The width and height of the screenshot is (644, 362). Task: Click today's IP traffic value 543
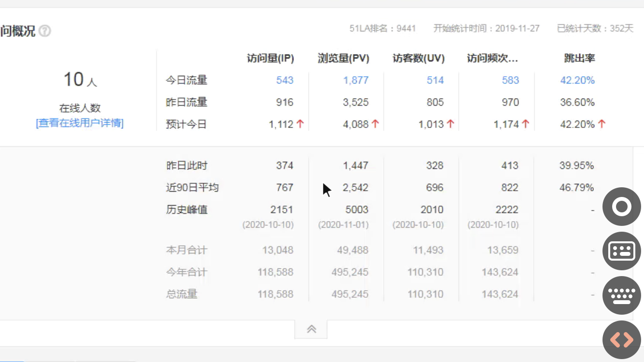(x=284, y=80)
